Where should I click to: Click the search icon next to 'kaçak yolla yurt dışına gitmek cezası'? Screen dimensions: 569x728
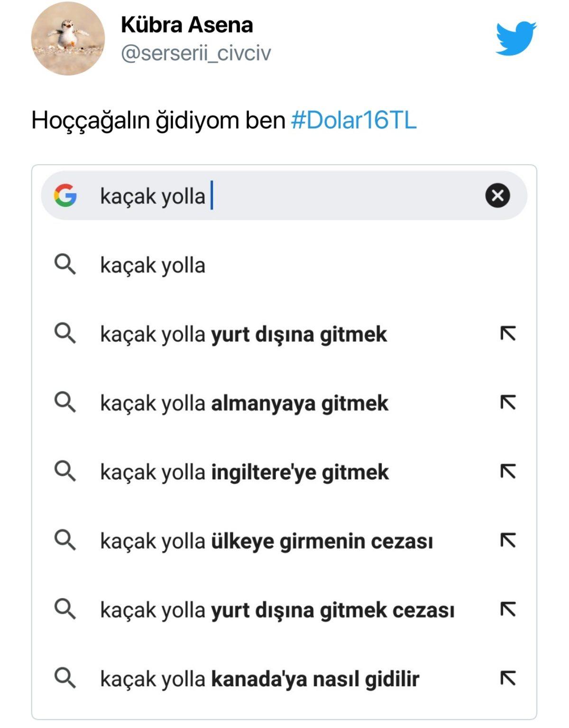(x=66, y=609)
